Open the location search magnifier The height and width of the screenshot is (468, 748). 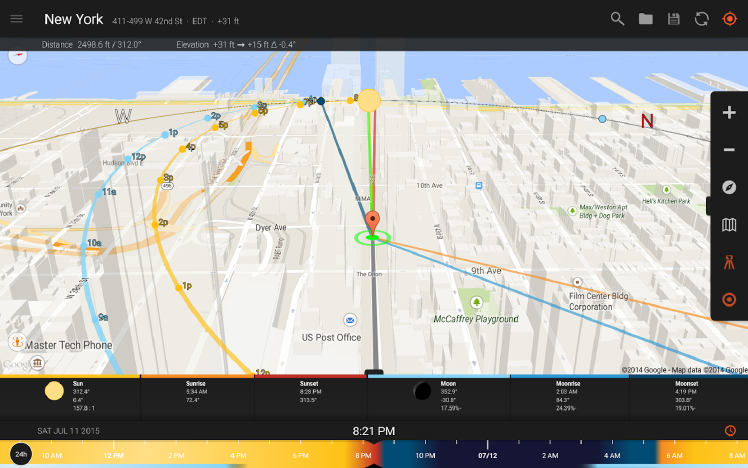(617, 19)
